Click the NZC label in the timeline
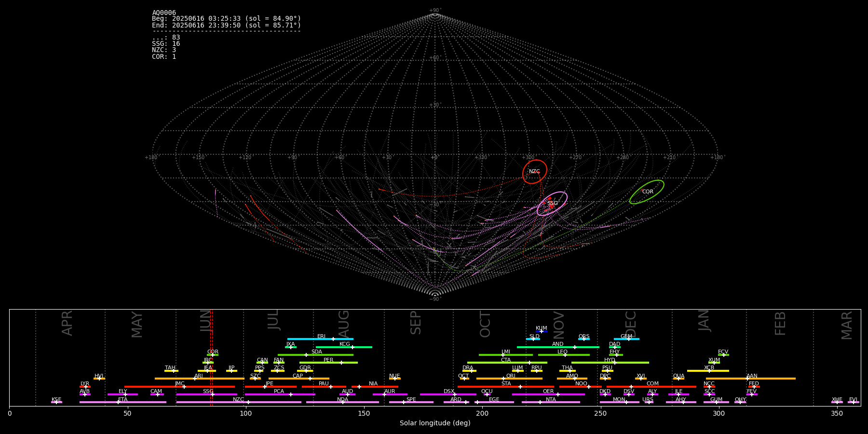This screenshot has width=868, height=434. 238,400
